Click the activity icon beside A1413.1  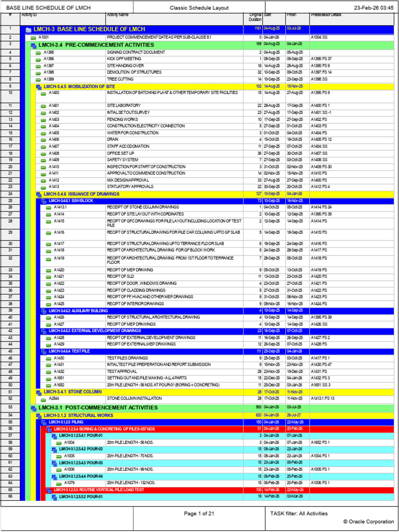point(48,208)
